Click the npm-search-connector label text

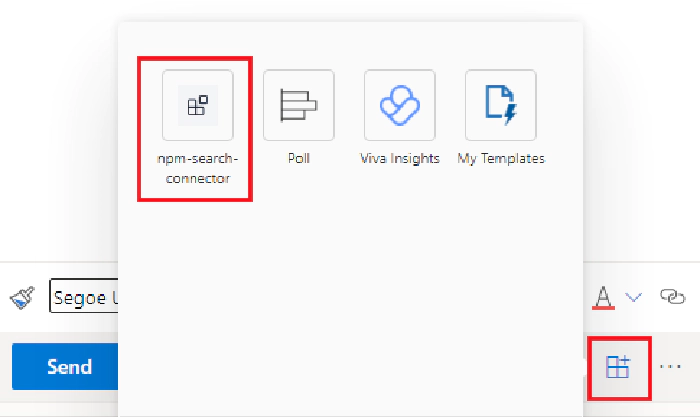(x=198, y=168)
